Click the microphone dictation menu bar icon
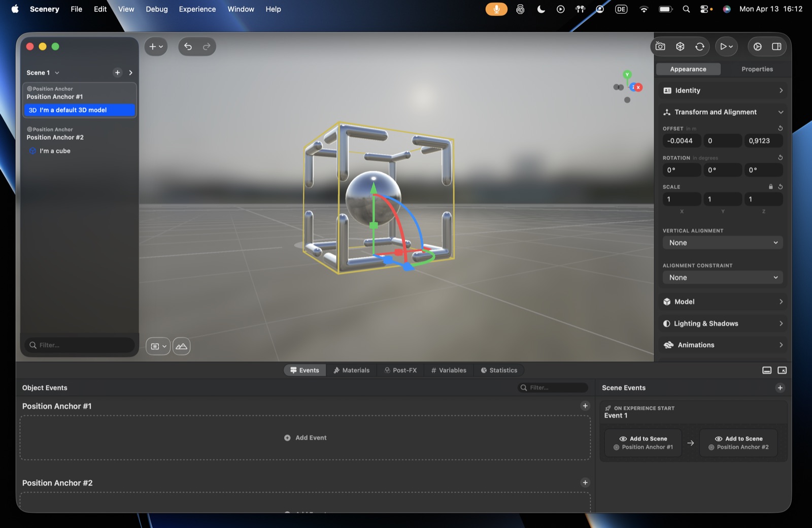This screenshot has height=528, width=812. point(496,9)
